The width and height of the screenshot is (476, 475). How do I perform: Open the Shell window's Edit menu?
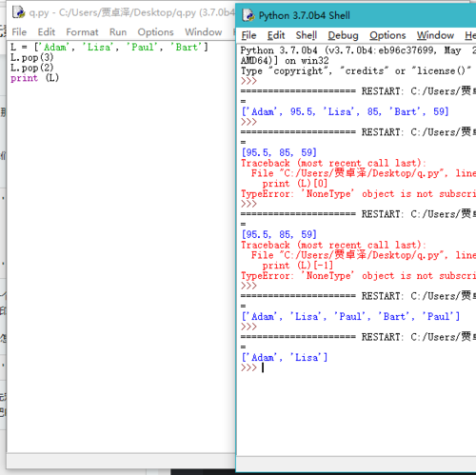276,35
